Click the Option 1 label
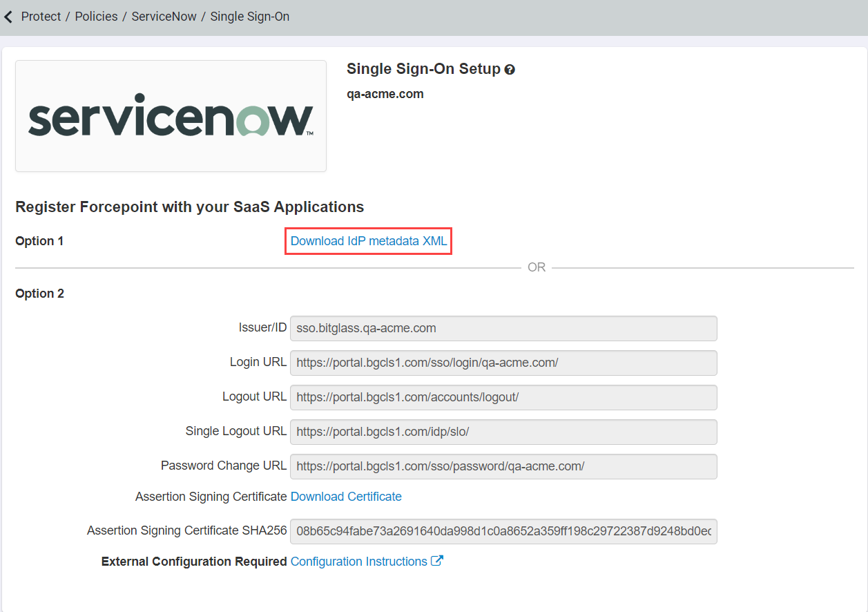 pyautogui.click(x=39, y=240)
